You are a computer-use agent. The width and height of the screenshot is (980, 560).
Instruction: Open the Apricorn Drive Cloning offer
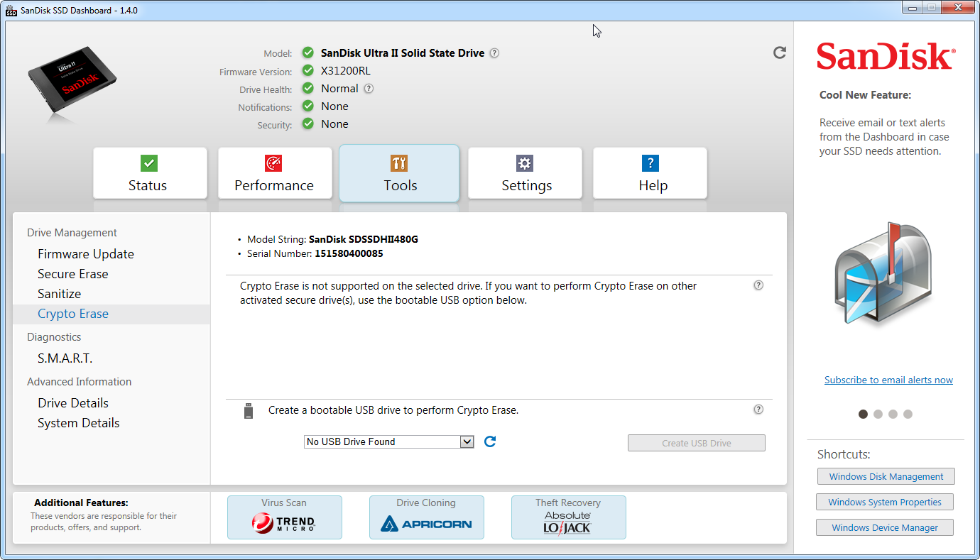click(x=427, y=517)
